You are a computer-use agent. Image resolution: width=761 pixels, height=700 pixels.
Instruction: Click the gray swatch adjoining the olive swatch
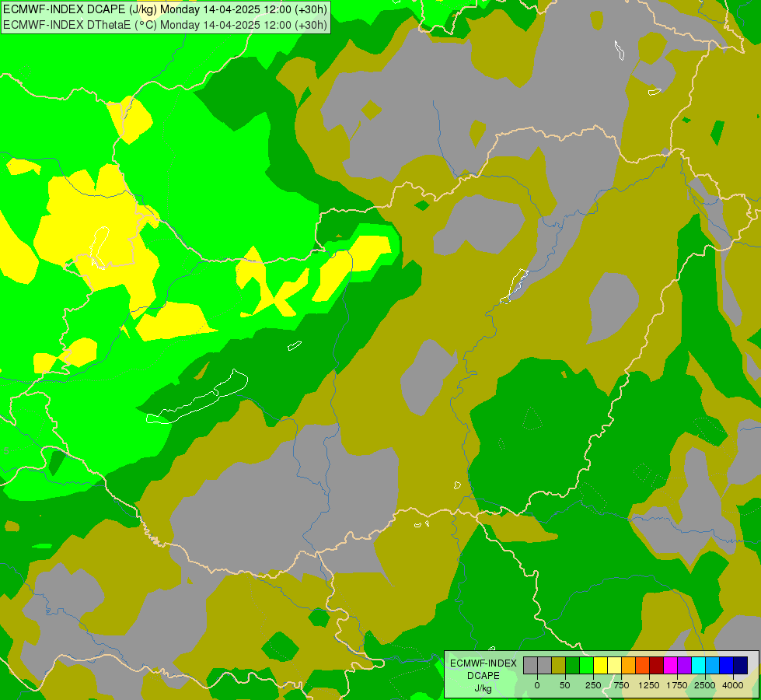[x=544, y=665]
